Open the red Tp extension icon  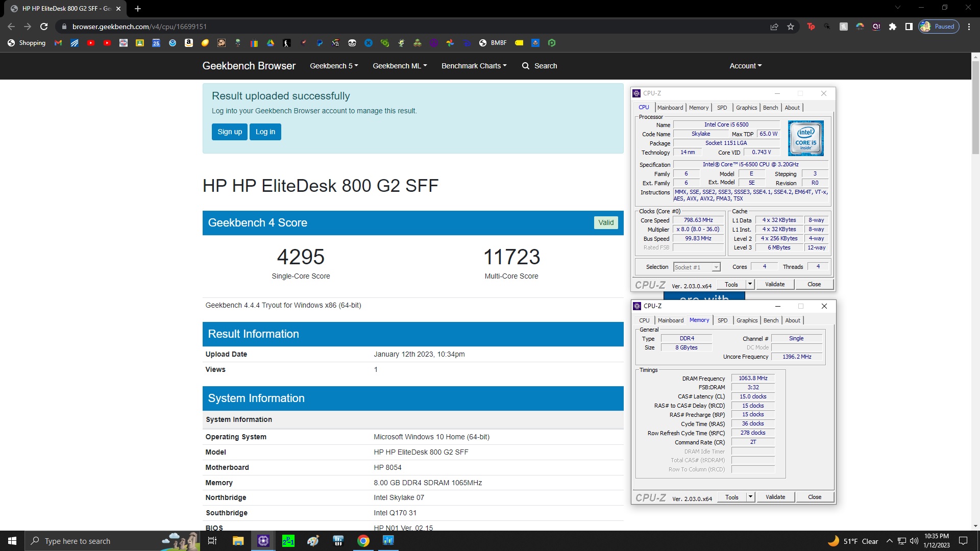(811, 27)
